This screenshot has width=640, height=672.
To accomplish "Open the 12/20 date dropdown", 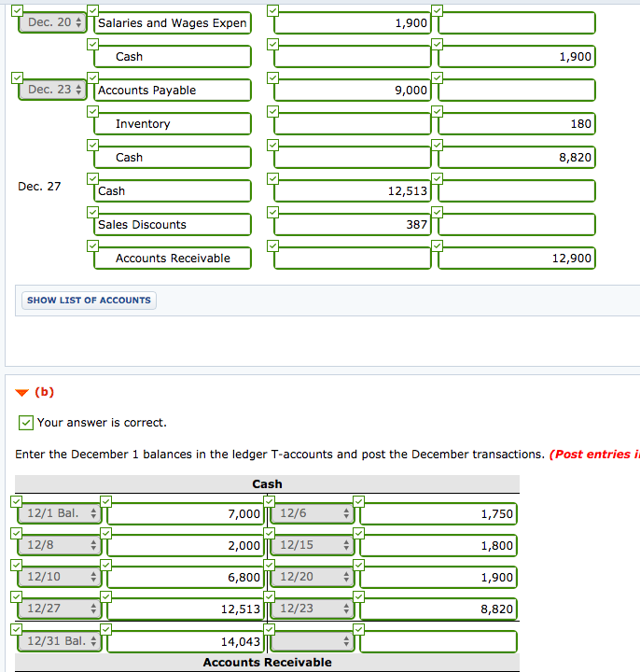I will click(x=313, y=577).
